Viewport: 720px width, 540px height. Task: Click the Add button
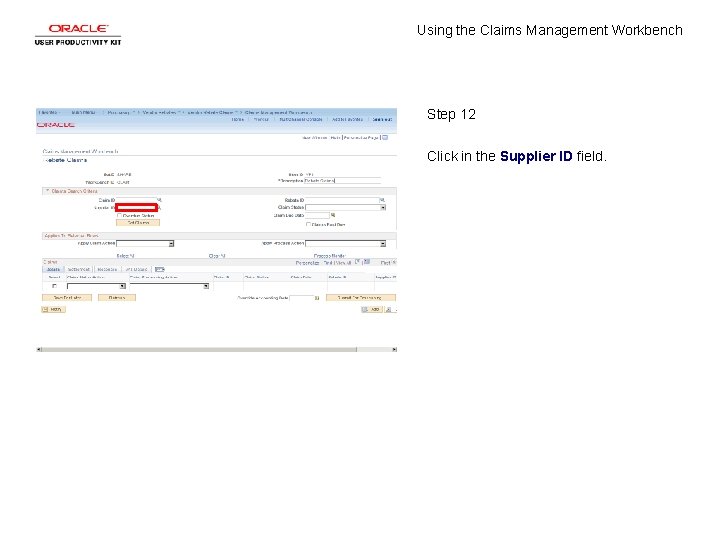[371, 309]
